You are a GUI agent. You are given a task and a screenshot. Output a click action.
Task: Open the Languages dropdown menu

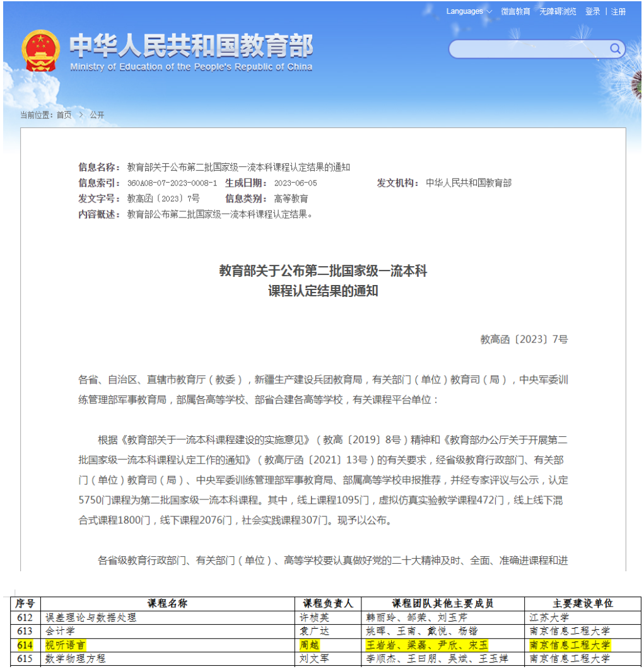coord(469,11)
